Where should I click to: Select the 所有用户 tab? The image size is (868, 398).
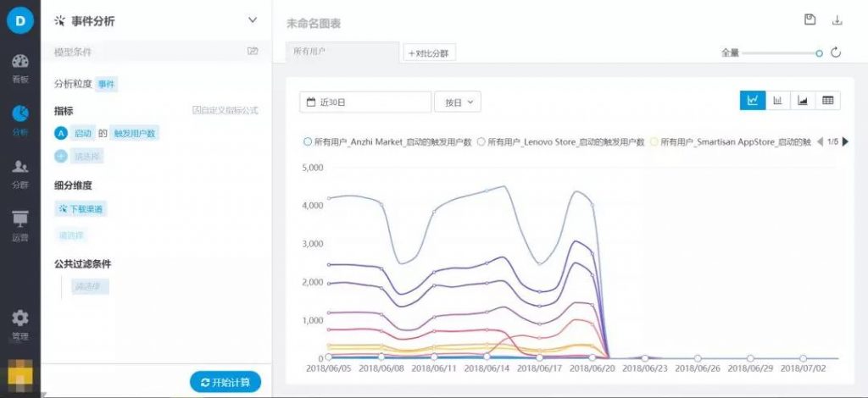coord(342,52)
